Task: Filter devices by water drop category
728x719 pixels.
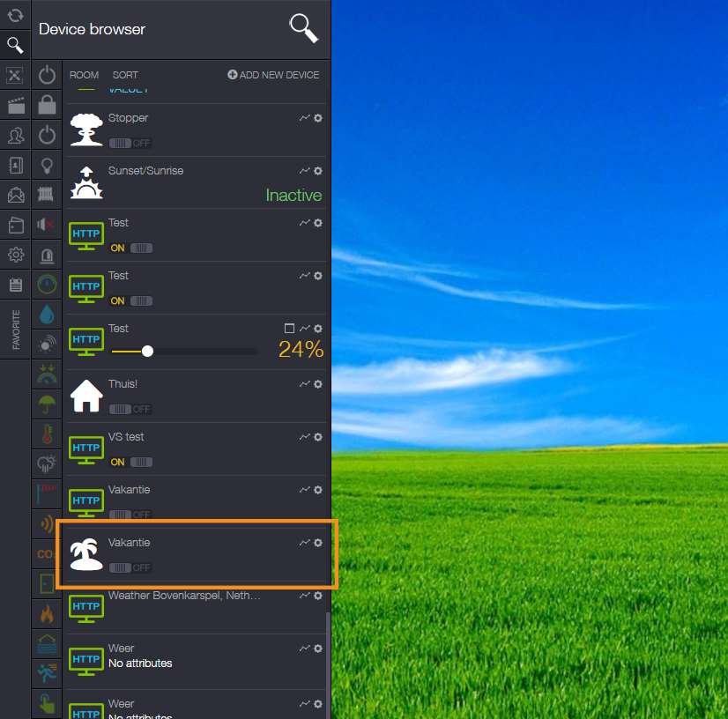Action: 47,315
